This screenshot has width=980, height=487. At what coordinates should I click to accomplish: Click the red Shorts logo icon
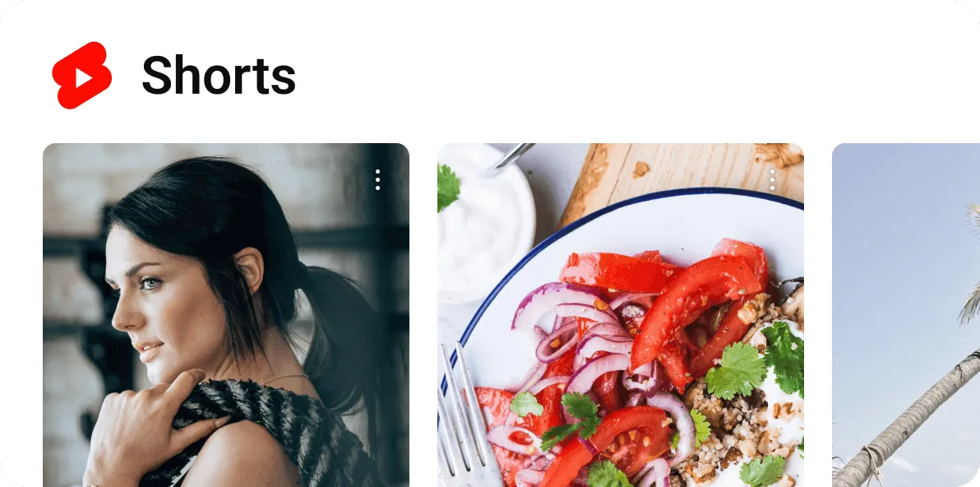point(82,75)
